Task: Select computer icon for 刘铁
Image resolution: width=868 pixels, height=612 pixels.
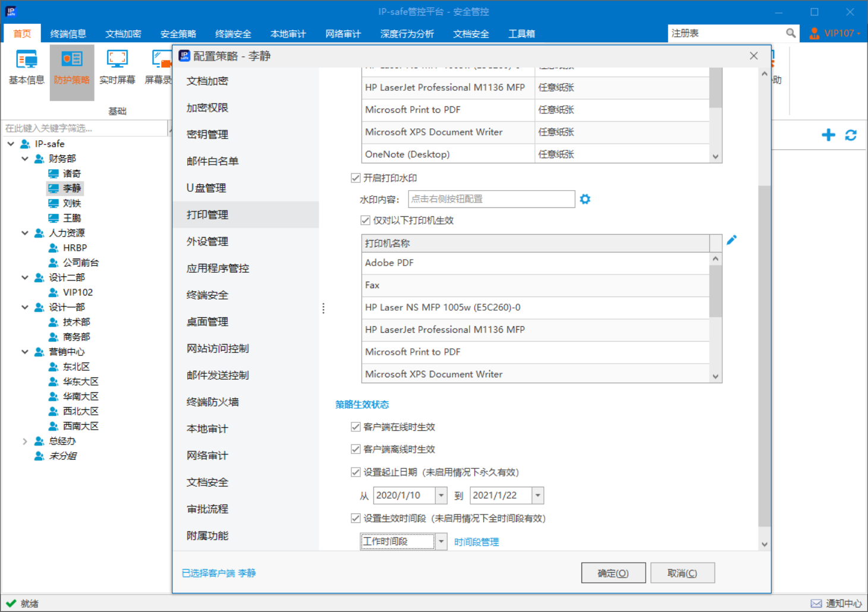Action: click(54, 203)
